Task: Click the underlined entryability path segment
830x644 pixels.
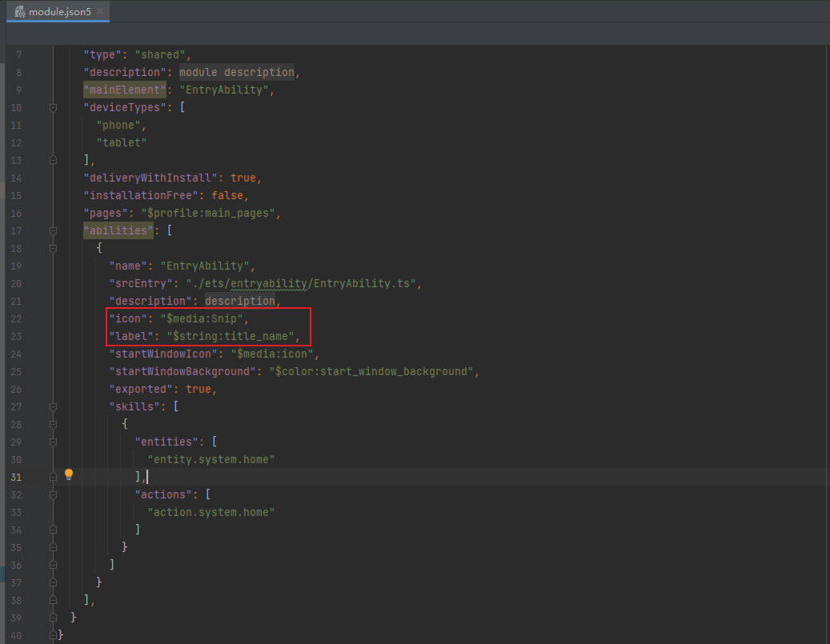Action: tap(268, 284)
